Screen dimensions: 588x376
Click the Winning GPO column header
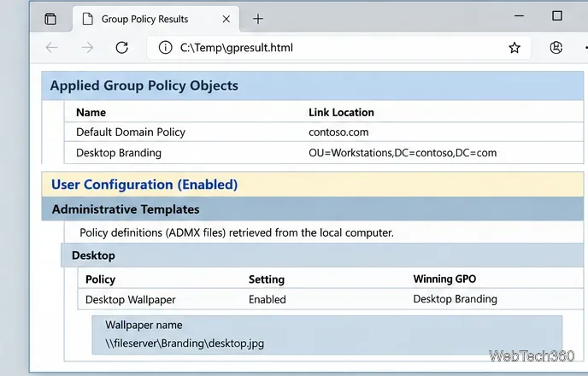tap(444, 279)
